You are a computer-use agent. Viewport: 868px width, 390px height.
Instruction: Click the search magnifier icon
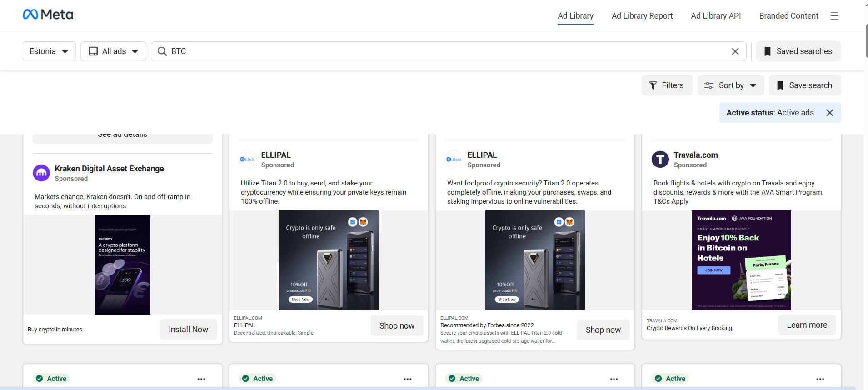click(162, 51)
